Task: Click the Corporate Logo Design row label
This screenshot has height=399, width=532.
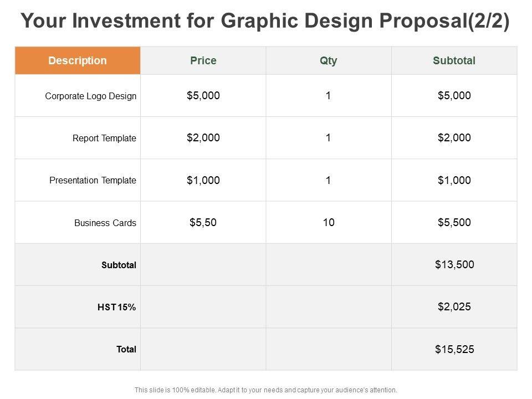Action: (90, 96)
